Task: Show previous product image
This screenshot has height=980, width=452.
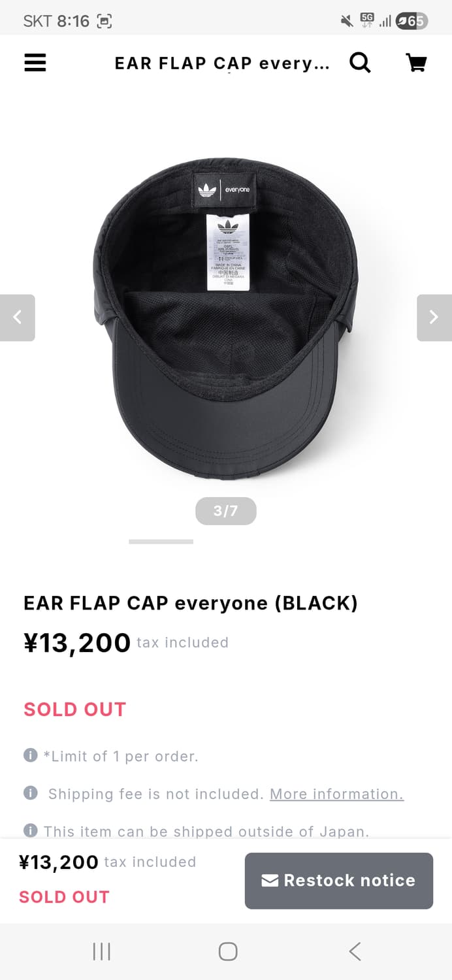Action: tap(18, 318)
